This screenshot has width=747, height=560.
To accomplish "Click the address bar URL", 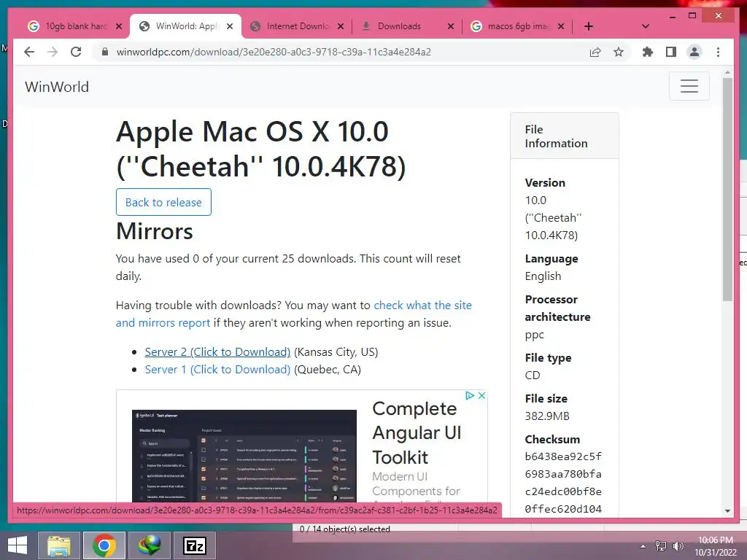I will [x=274, y=52].
